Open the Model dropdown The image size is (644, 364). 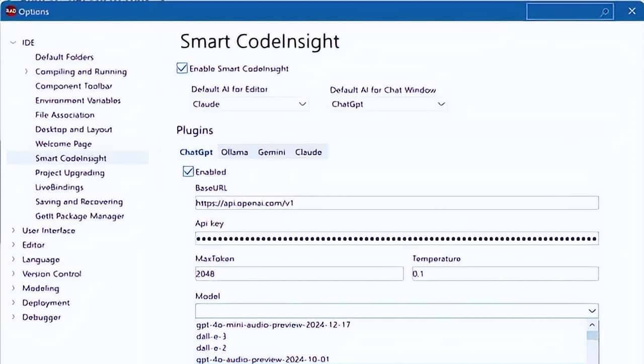(x=592, y=311)
